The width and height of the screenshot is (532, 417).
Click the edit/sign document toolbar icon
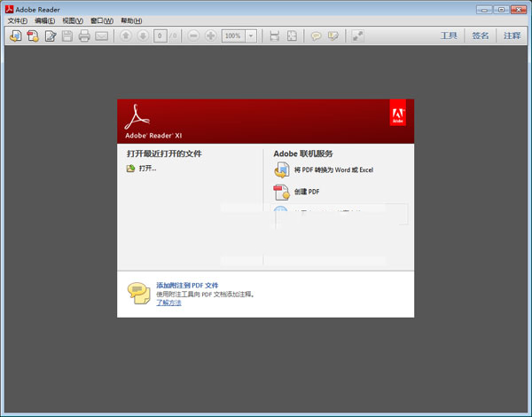[x=51, y=35]
